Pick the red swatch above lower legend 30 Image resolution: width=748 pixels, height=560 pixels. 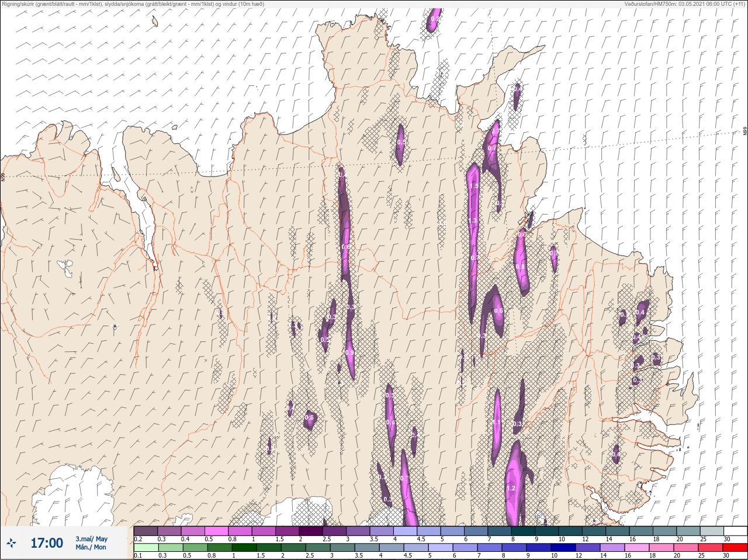(x=736, y=548)
